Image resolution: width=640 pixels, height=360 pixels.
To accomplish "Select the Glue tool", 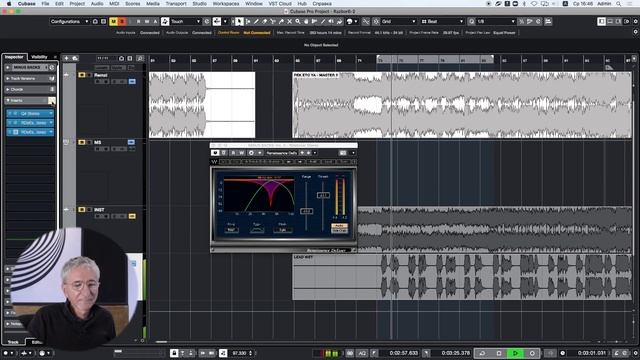I will point(281,21).
